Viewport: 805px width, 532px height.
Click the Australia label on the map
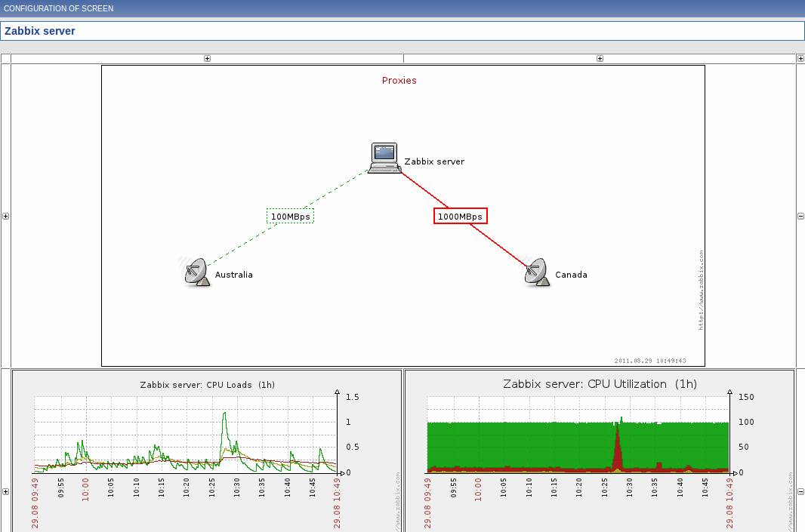(x=233, y=275)
